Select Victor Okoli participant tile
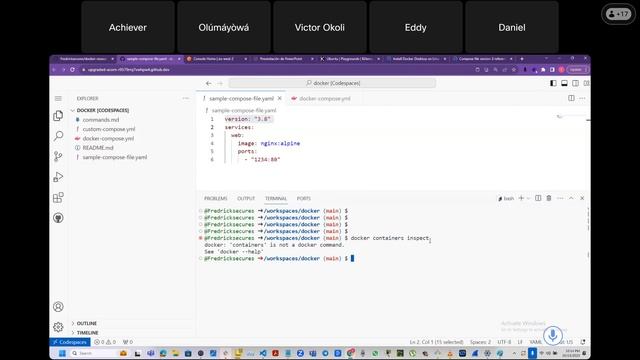Viewport: 640px width, 360px height. [320, 27]
